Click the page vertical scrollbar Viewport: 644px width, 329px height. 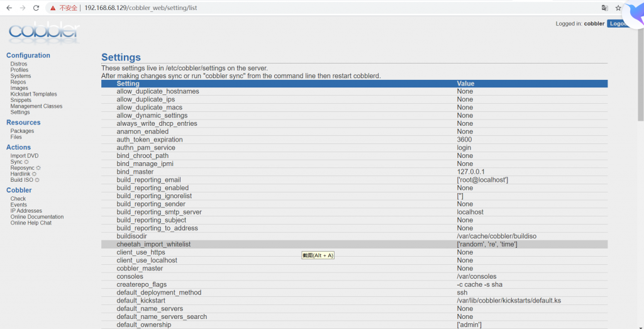coord(640,94)
